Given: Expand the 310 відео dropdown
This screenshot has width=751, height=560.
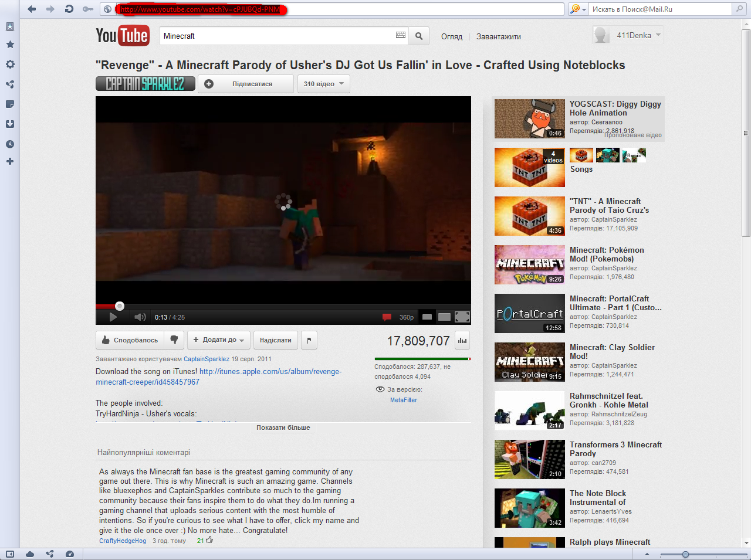Looking at the screenshot, I should (x=324, y=84).
